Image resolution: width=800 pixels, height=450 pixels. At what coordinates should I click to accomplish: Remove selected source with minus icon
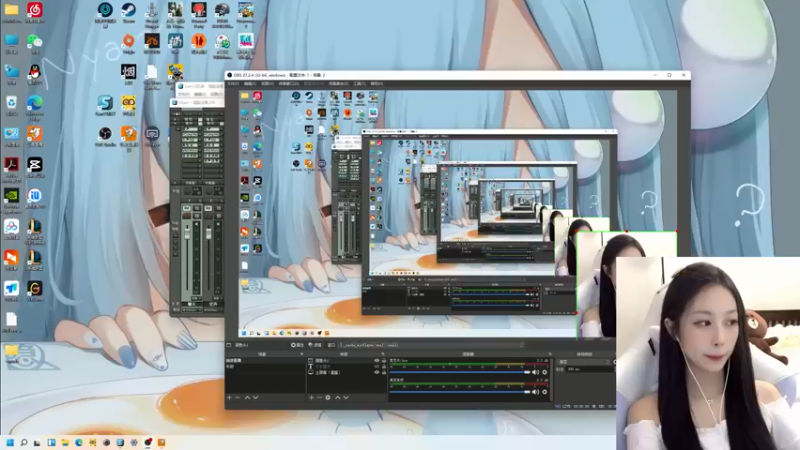click(x=319, y=397)
